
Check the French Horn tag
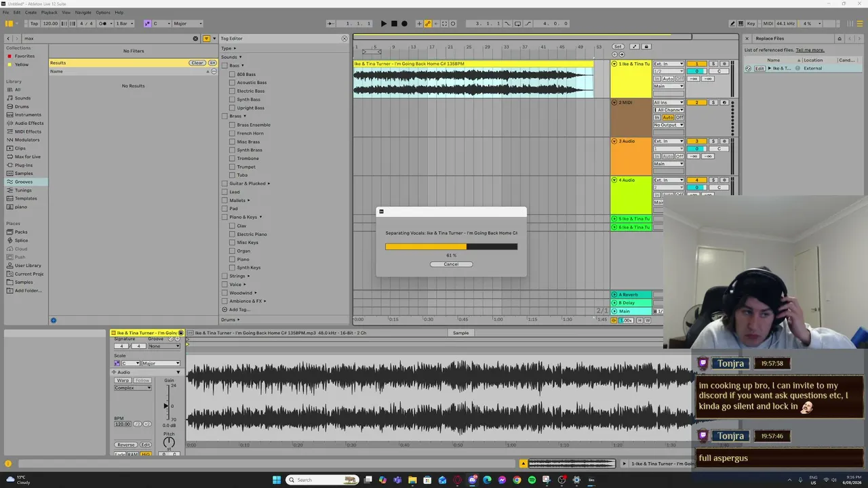coord(232,133)
